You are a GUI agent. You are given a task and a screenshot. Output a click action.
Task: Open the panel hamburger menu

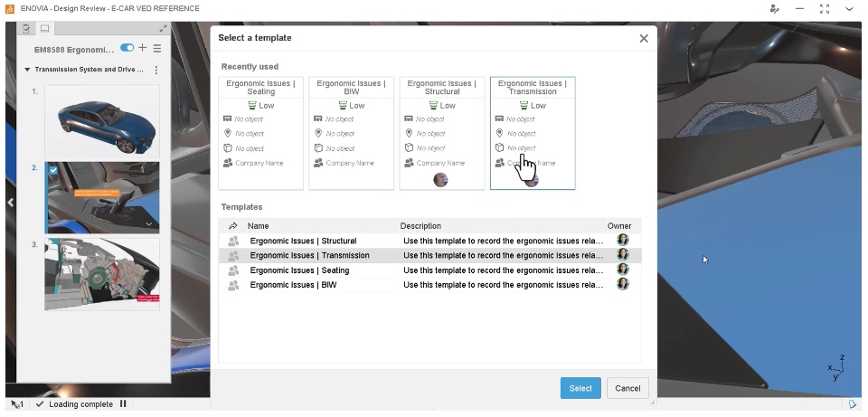[x=157, y=48]
